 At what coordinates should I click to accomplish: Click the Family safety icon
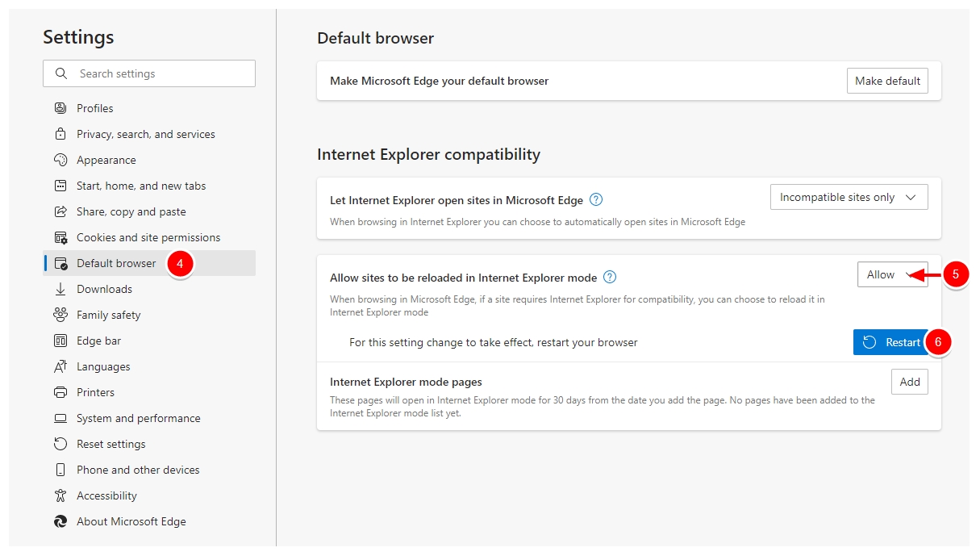[x=60, y=315]
